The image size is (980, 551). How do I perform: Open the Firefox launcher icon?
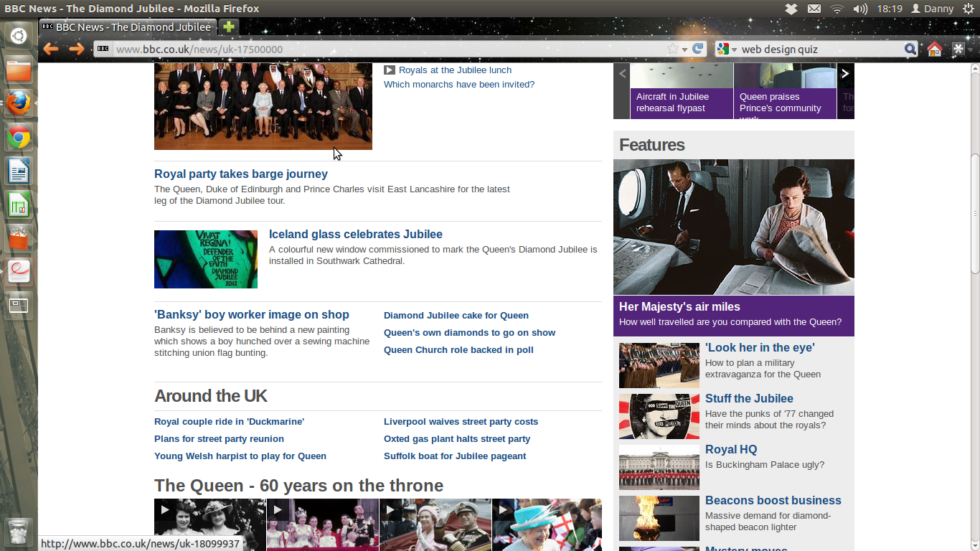[x=19, y=103]
